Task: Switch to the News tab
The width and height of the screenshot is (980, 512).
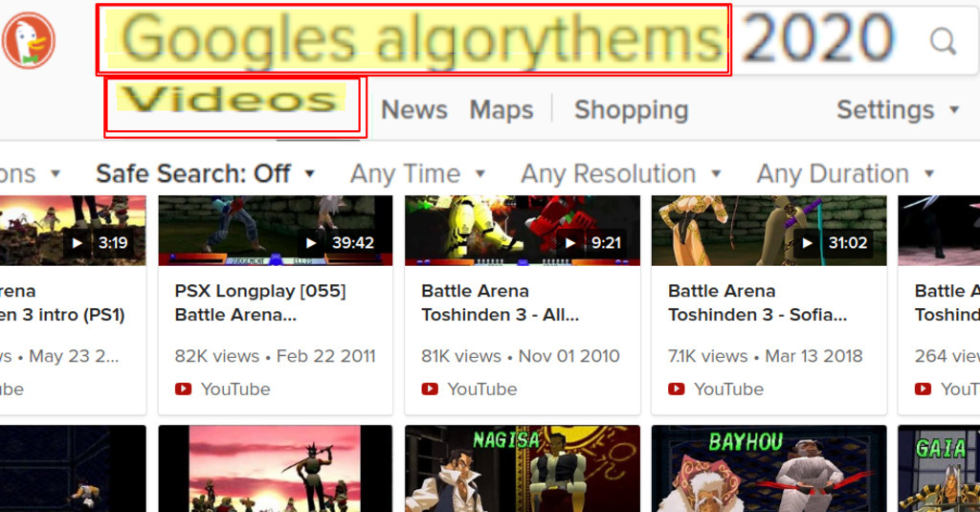Action: pyautogui.click(x=414, y=110)
